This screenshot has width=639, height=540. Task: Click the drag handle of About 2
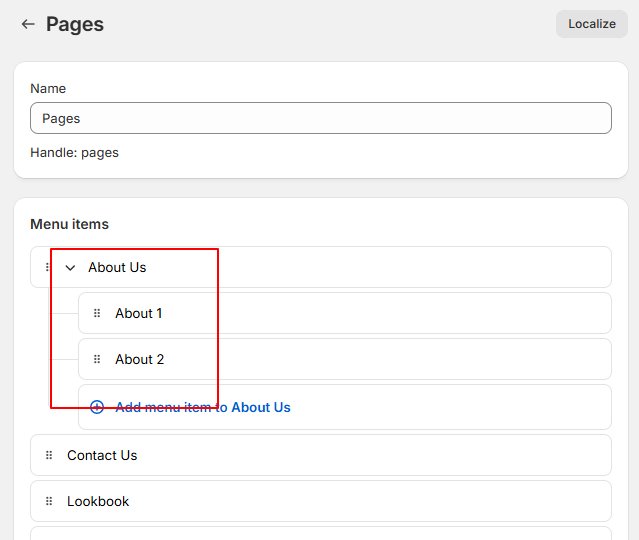click(x=97, y=359)
